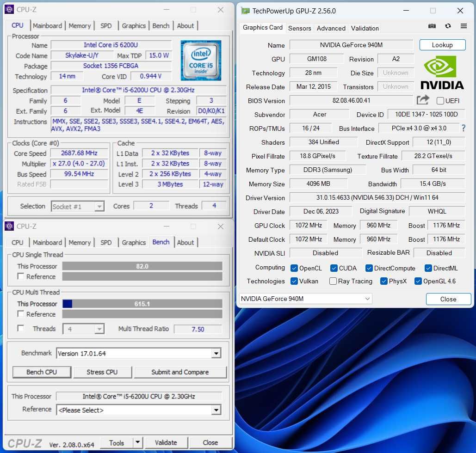The image size is (476, 453).
Task: Switch to Memory tab in top CPU-Z
Action: coord(80,26)
